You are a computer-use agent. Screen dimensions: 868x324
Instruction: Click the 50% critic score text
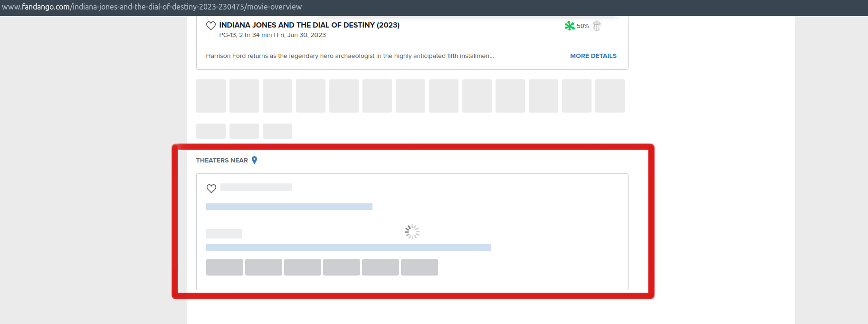pos(582,26)
